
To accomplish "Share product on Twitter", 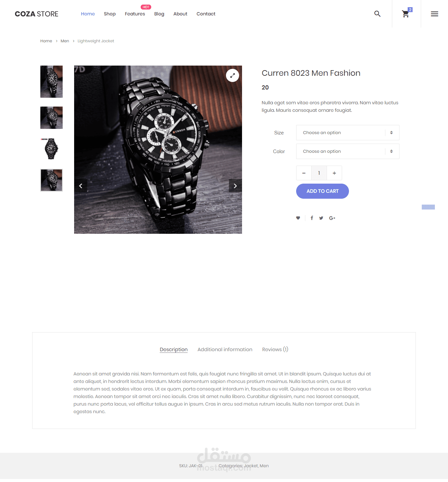I will [x=321, y=218].
